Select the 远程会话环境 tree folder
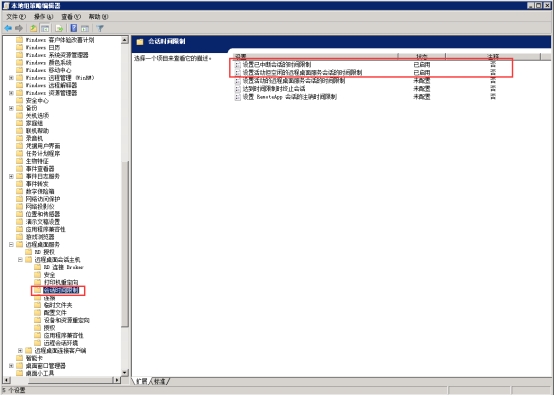The height and width of the screenshot is (396, 554). click(x=60, y=343)
